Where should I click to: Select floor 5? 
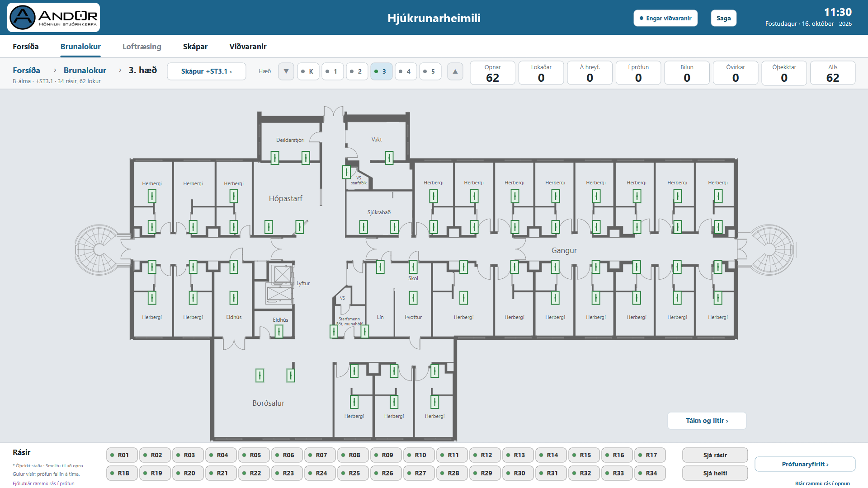click(x=430, y=71)
